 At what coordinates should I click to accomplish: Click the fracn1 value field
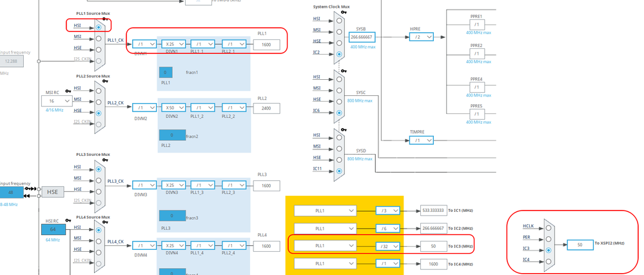(x=166, y=72)
